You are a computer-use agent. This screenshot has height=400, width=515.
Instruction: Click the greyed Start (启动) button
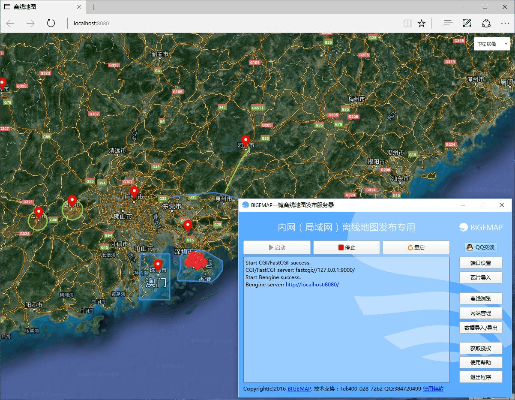point(277,247)
